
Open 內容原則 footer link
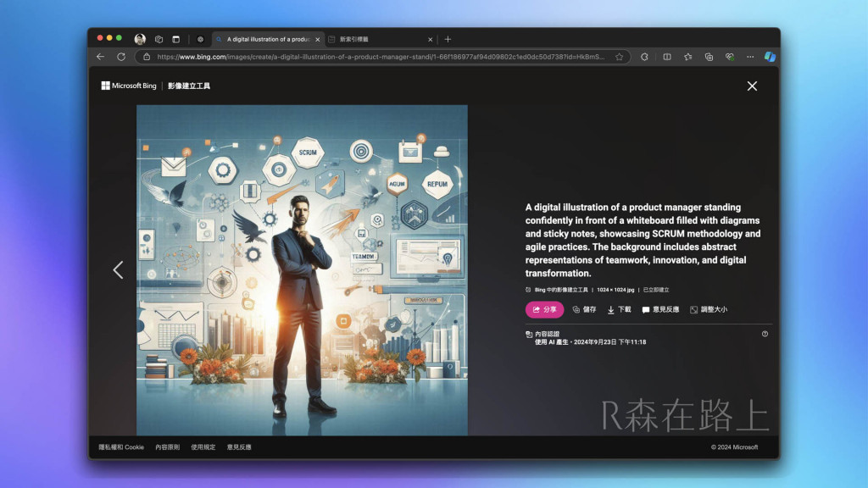[167, 447]
